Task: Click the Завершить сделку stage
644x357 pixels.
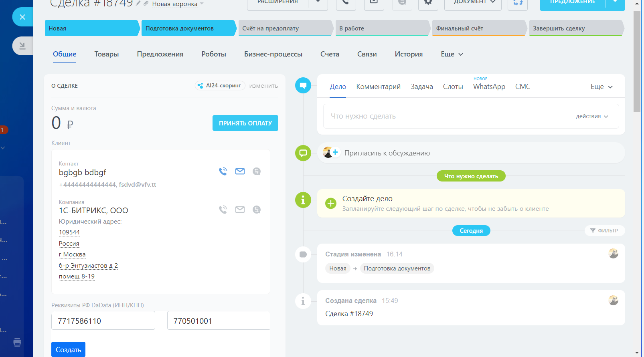Action: click(x=576, y=28)
